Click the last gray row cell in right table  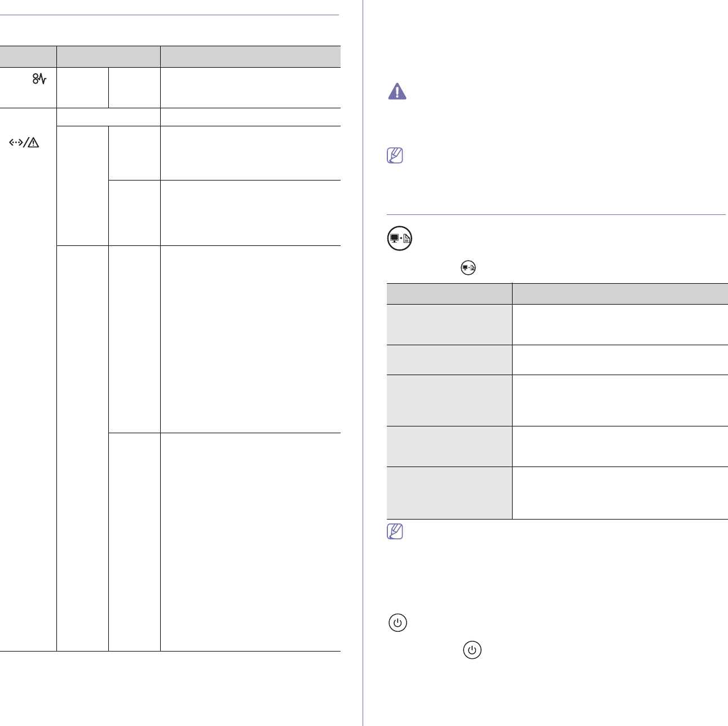(449, 492)
